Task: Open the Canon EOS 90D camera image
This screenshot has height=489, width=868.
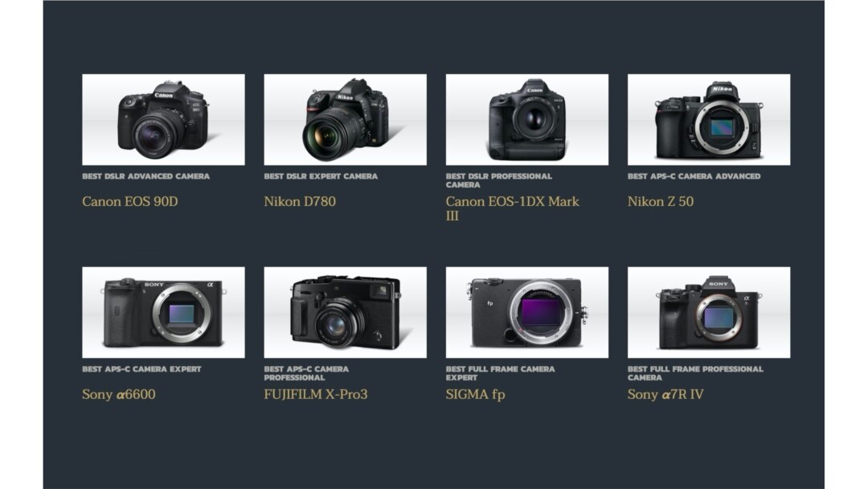Action: click(163, 120)
